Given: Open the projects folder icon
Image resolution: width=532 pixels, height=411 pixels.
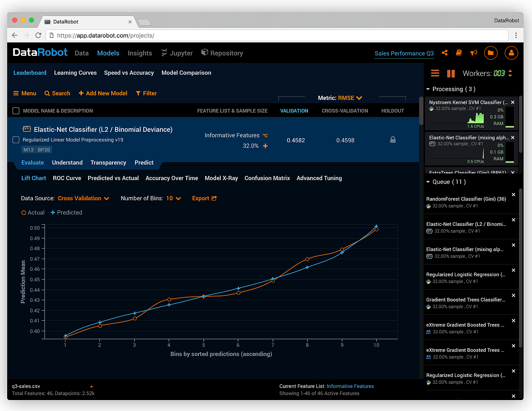Looking at the screenshot, I should pyautogui.click(x=490, y=53).
